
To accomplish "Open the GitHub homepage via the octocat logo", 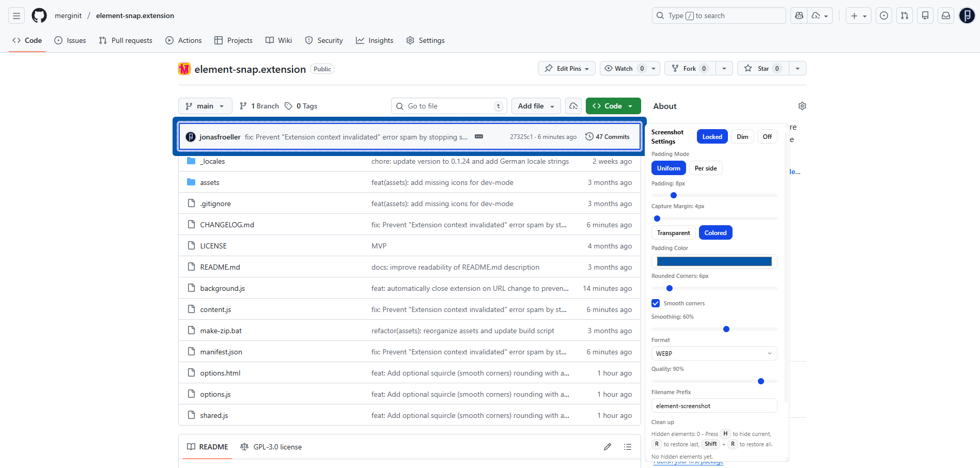I will click(39, 15).
